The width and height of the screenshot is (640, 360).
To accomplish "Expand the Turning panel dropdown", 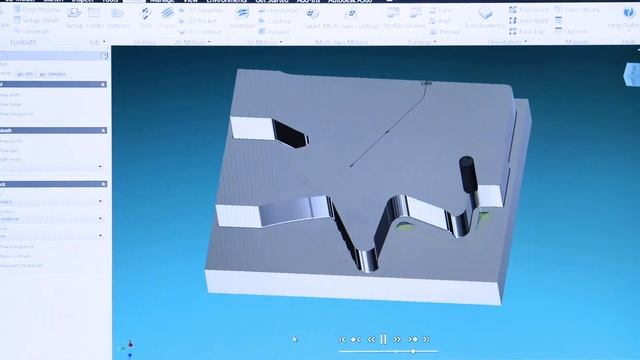I will click(x=435, y=42).
